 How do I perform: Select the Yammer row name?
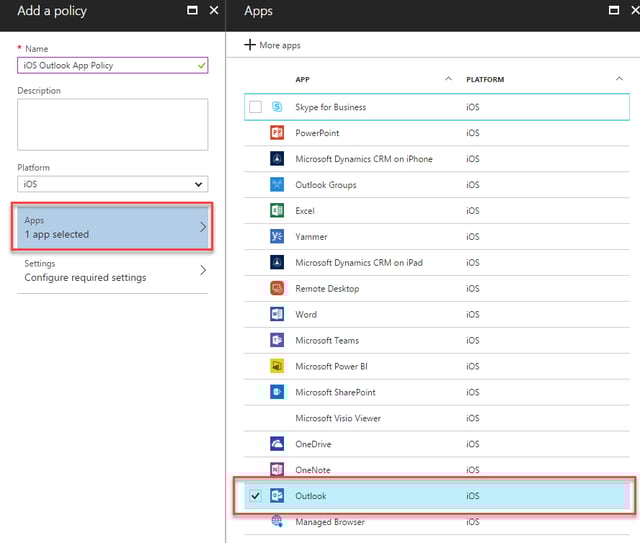click(311, 237)
